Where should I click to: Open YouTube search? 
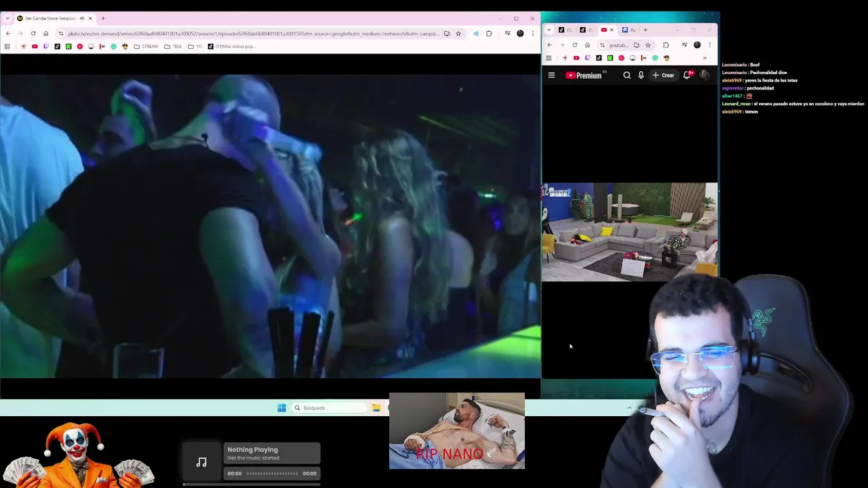pos(627,75)
